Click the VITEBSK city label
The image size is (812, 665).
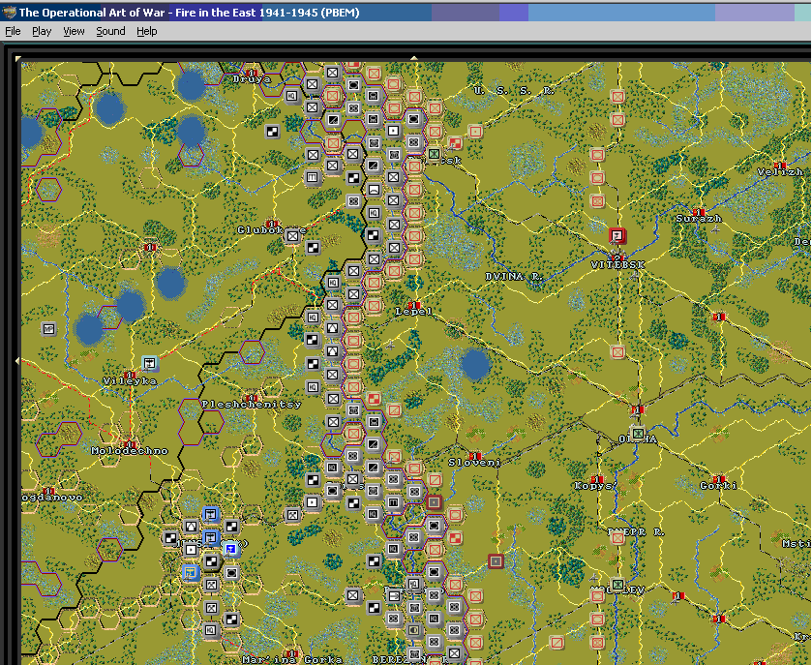(x=617, y=264)
